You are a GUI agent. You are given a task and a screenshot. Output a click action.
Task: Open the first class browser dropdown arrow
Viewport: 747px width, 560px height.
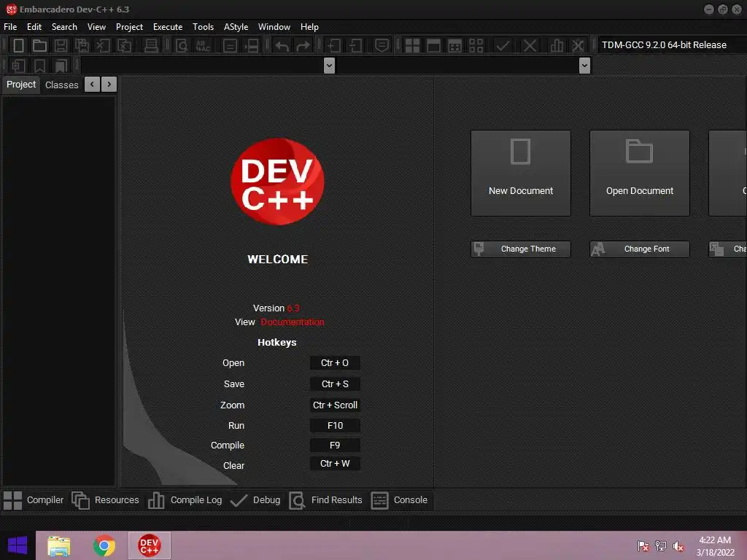[329, 65]
